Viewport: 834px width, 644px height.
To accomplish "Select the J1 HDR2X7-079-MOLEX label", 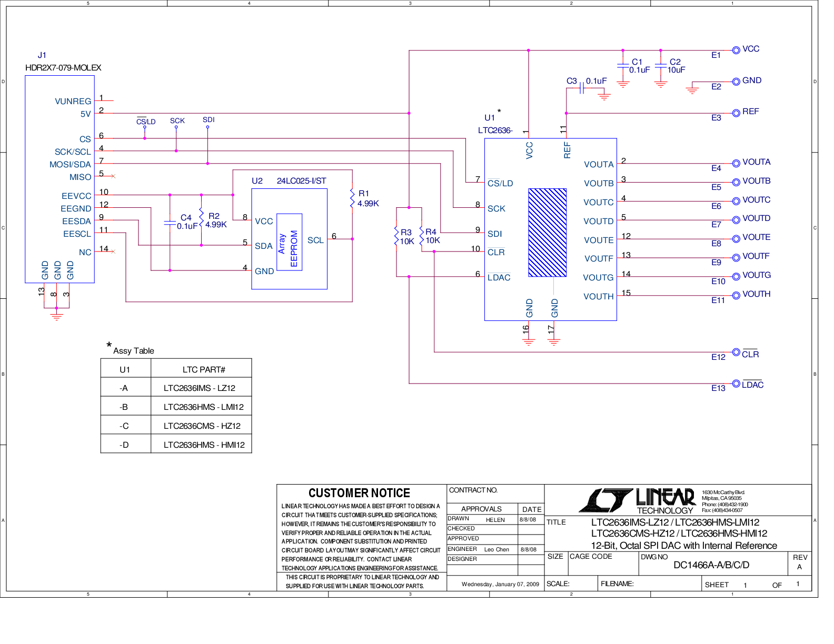I will [63, 62].
